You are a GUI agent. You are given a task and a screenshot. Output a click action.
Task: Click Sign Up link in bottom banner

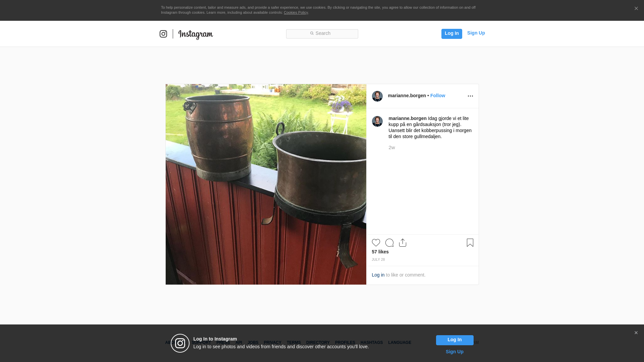[454, 352]
